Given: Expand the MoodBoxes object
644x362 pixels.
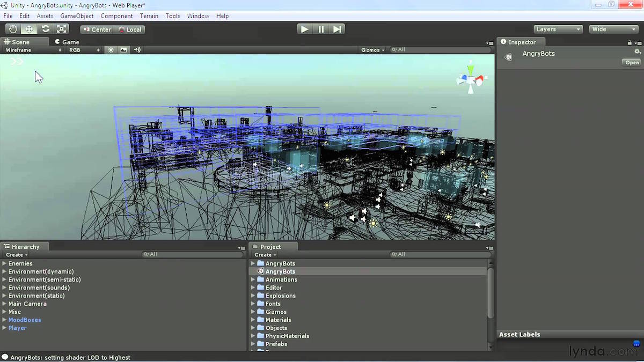Looking at the screenshot, I should (4, 320).
